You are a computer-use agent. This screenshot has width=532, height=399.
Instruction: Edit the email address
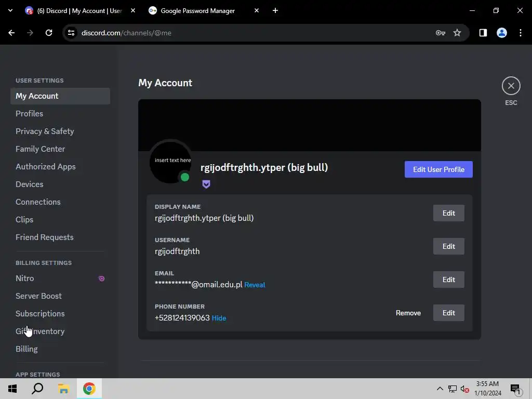coord(448,280)
